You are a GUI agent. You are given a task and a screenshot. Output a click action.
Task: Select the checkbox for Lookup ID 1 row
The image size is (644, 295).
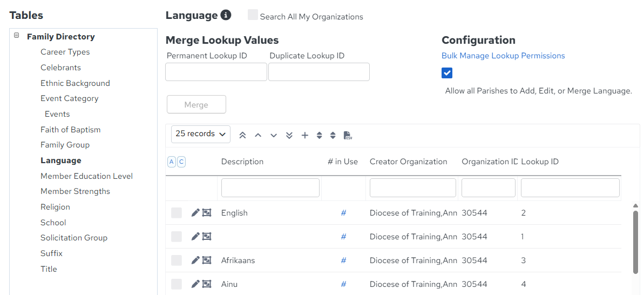(177, 237)
